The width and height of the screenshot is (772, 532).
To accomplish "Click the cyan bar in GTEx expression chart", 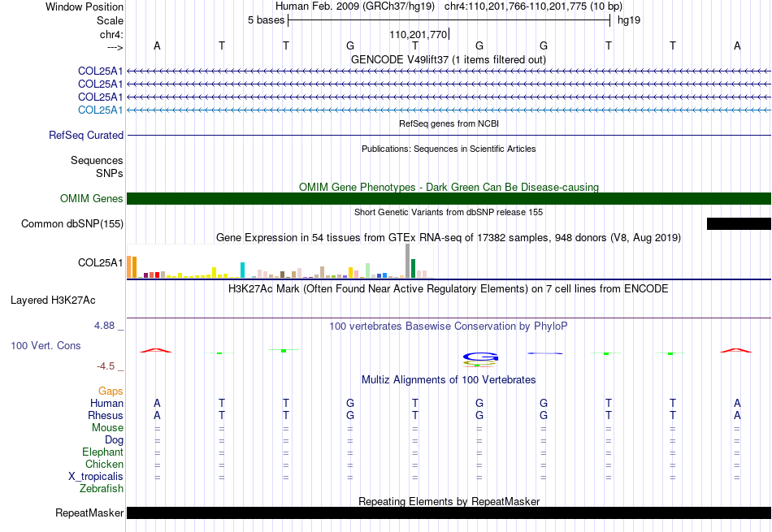I will (242, 270).
